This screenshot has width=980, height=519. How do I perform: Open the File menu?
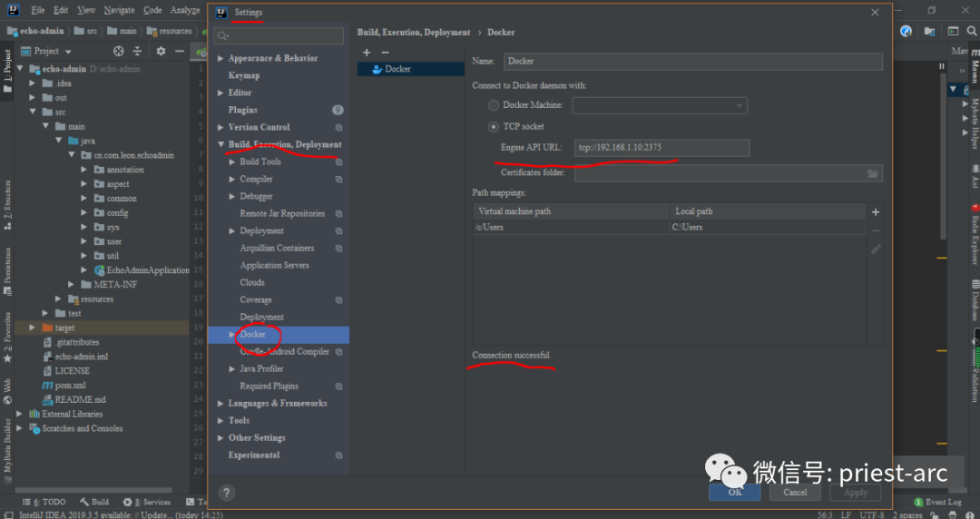pos(37,10)
